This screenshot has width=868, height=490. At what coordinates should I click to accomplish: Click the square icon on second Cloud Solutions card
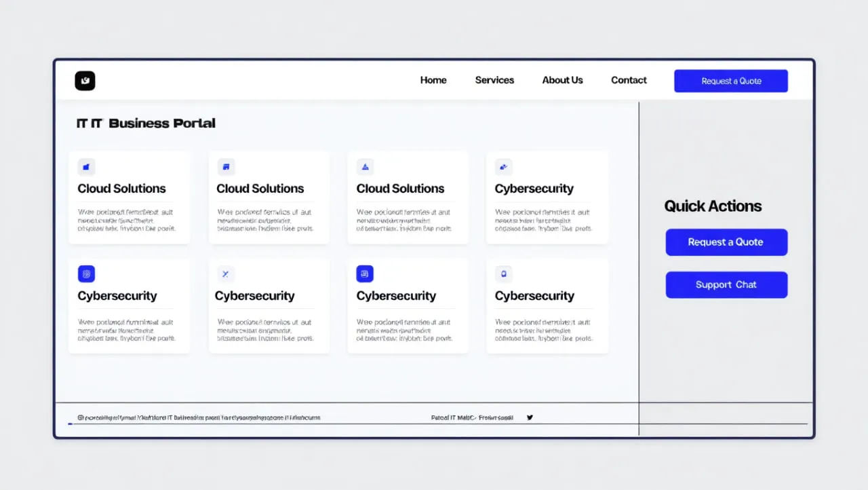tap(225, 167)
